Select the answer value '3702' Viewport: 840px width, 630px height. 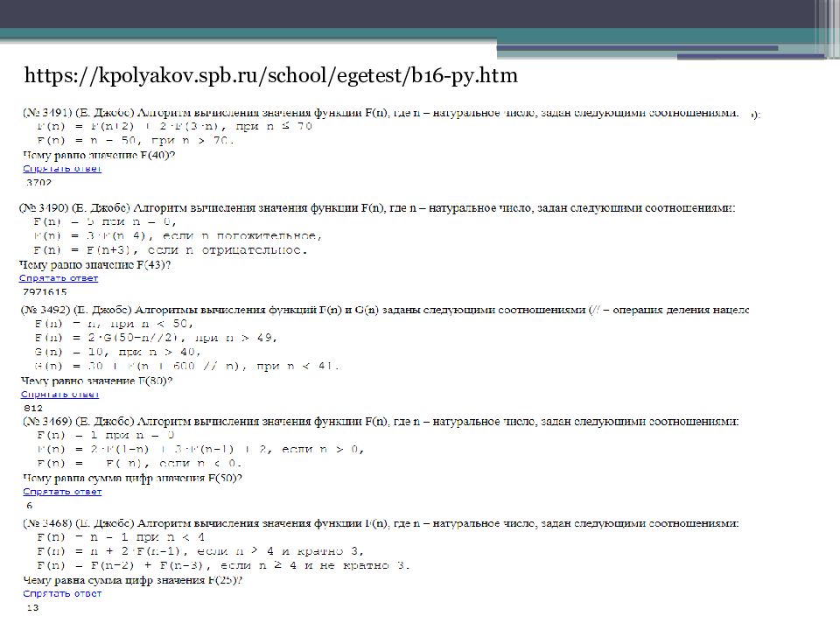click(x=37, y=182)
